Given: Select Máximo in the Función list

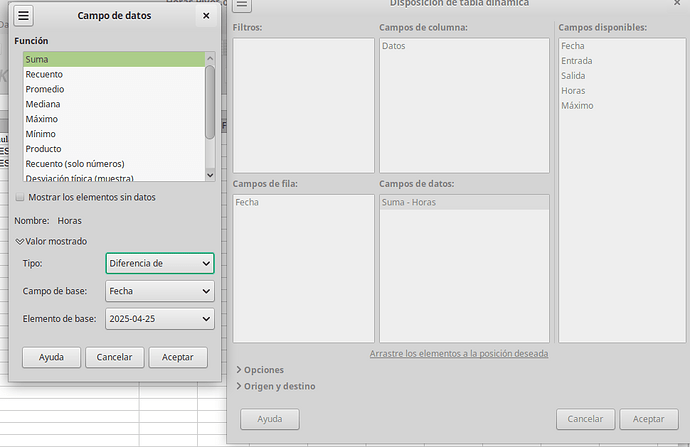Looking at the screenshot, I should tap(114, 119).
